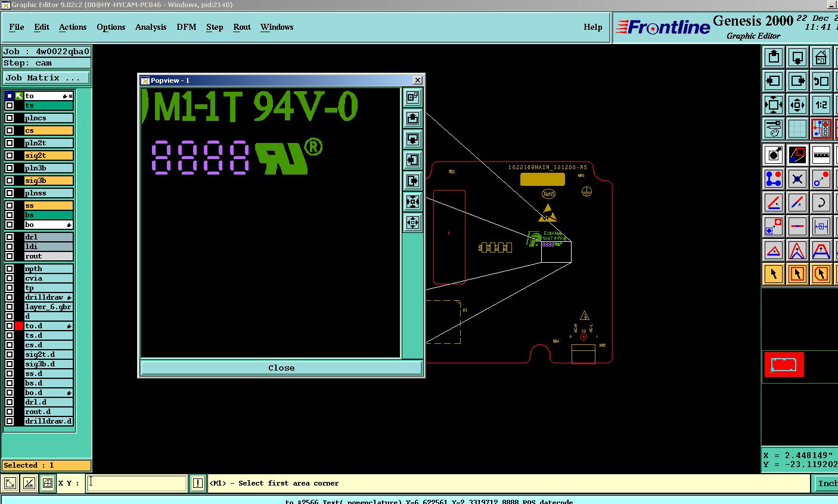
Task: Click the previous view icon with curved arrow
Action: click(x=821, y=81)
